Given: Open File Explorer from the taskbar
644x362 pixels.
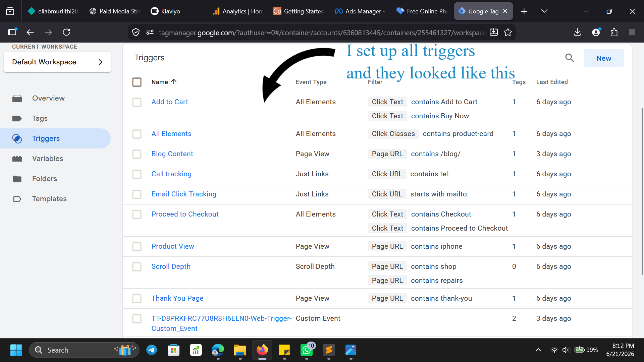Looking at the screenshot, I should tap(240, 350).
